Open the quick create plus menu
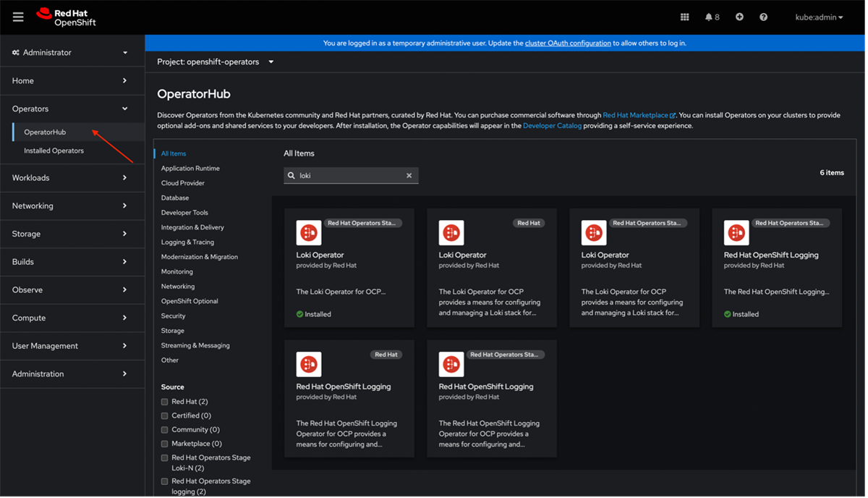868x498 pixels. [739, 17]
